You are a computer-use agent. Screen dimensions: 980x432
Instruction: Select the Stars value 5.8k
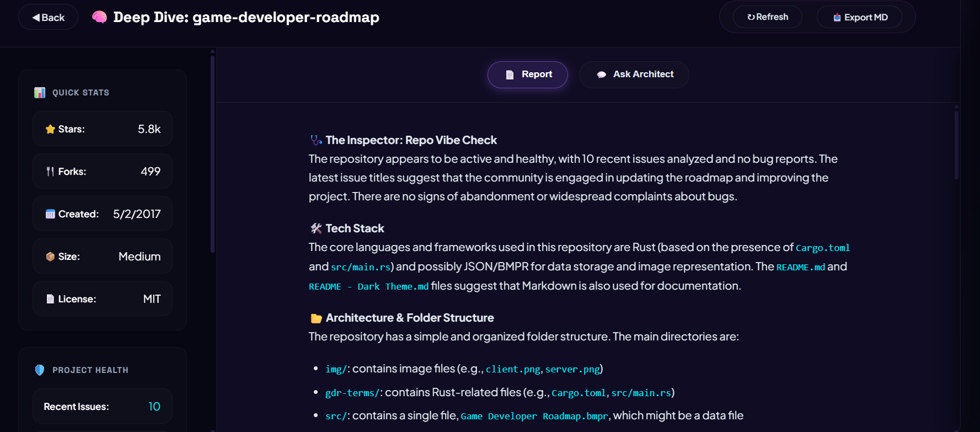[x=149, y=129]
